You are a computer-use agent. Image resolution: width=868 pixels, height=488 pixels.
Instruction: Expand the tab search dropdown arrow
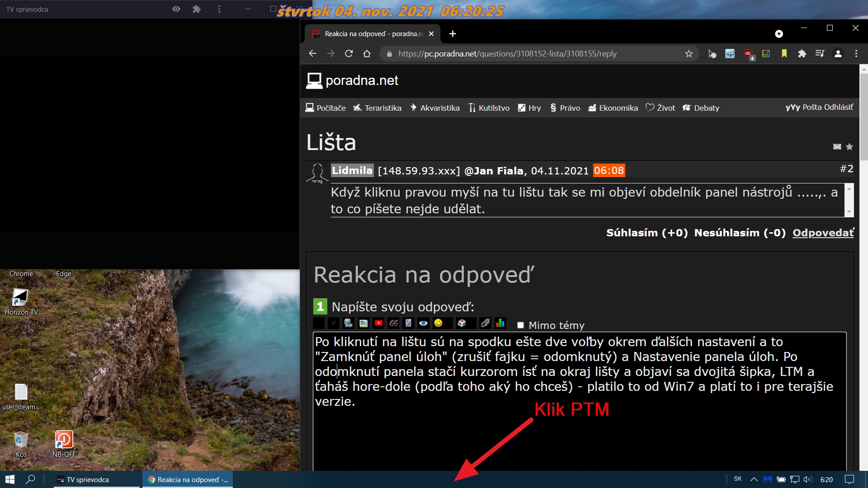778,34
